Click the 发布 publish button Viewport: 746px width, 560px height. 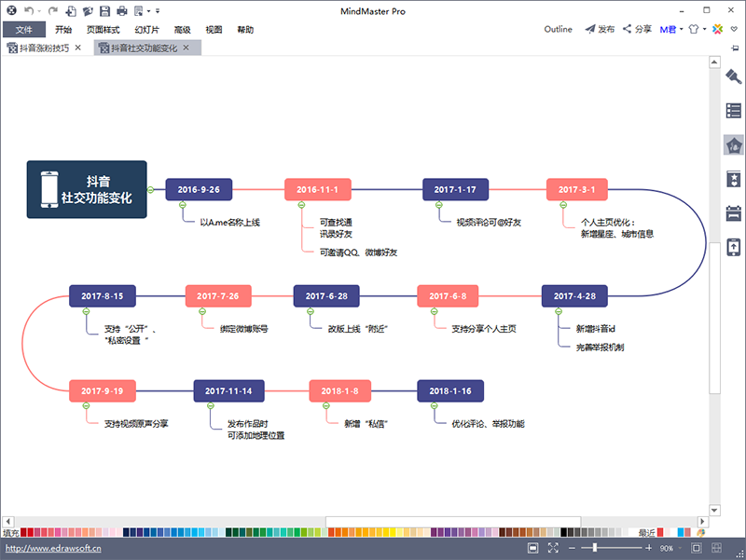click(x=600, y=29)
